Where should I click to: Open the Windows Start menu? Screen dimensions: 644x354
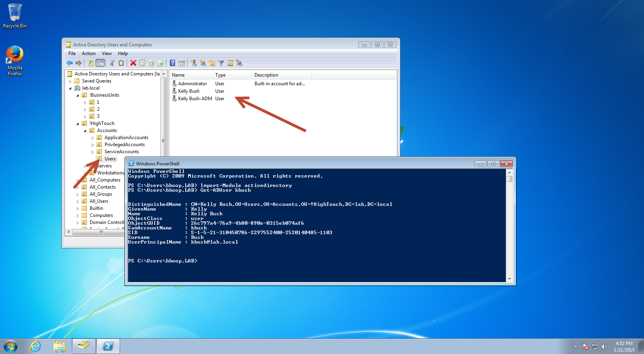pyautogui.click(x=11, y=347)
